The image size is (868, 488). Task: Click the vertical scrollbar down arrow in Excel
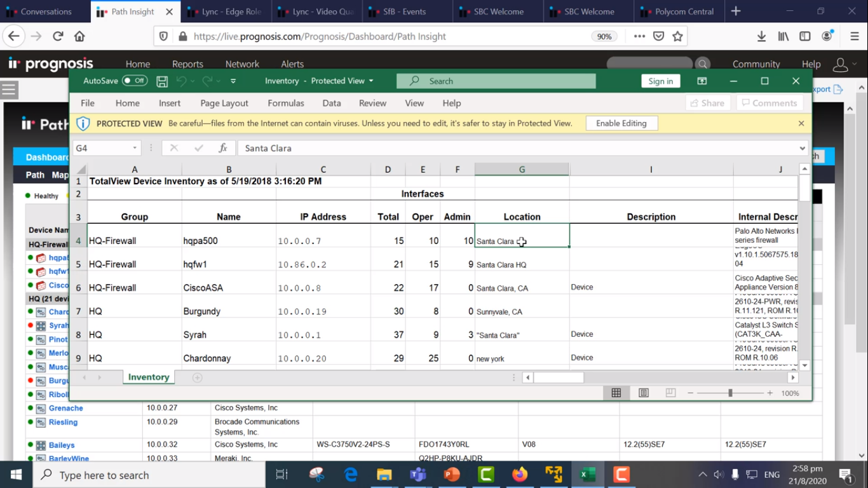804,365
